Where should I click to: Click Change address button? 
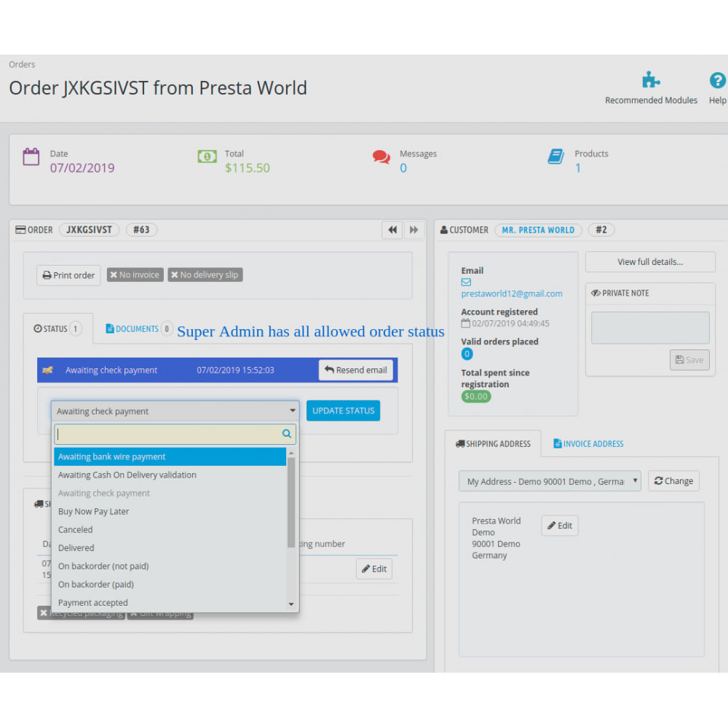[x=673, y=481]
